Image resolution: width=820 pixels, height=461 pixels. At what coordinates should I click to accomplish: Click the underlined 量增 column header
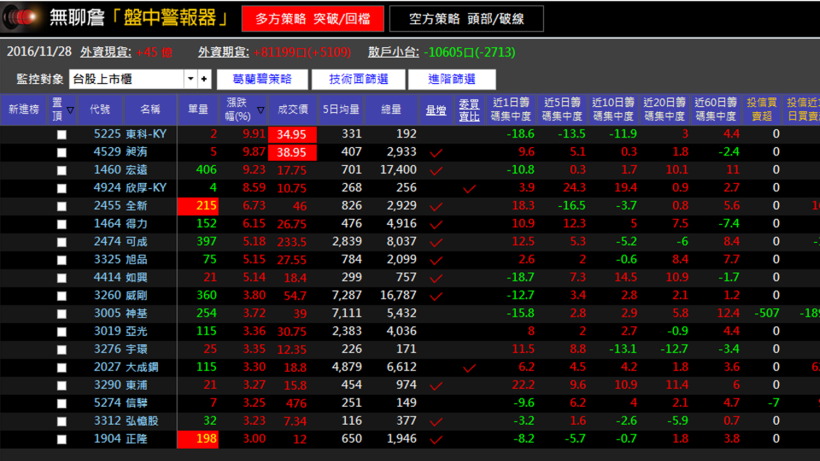[436, 110]
